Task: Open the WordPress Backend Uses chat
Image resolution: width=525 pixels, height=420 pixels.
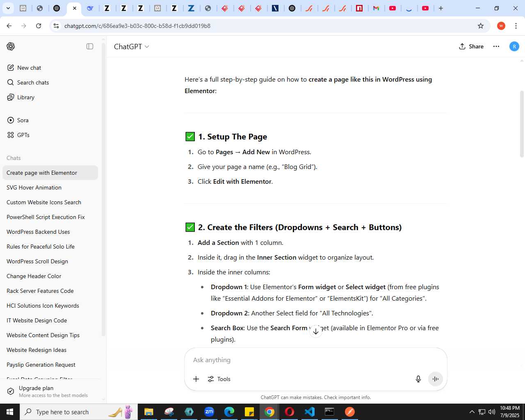Action: click(x=50, y=232)
